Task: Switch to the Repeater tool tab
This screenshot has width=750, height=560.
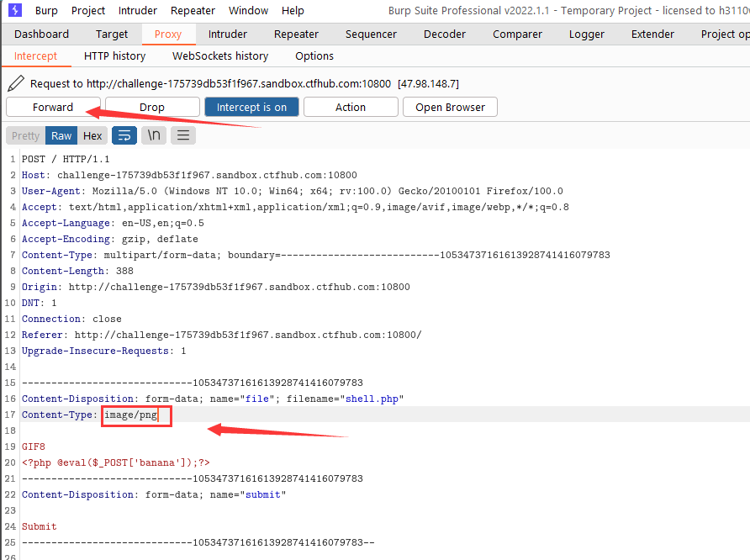Action: tap(296, 34)
